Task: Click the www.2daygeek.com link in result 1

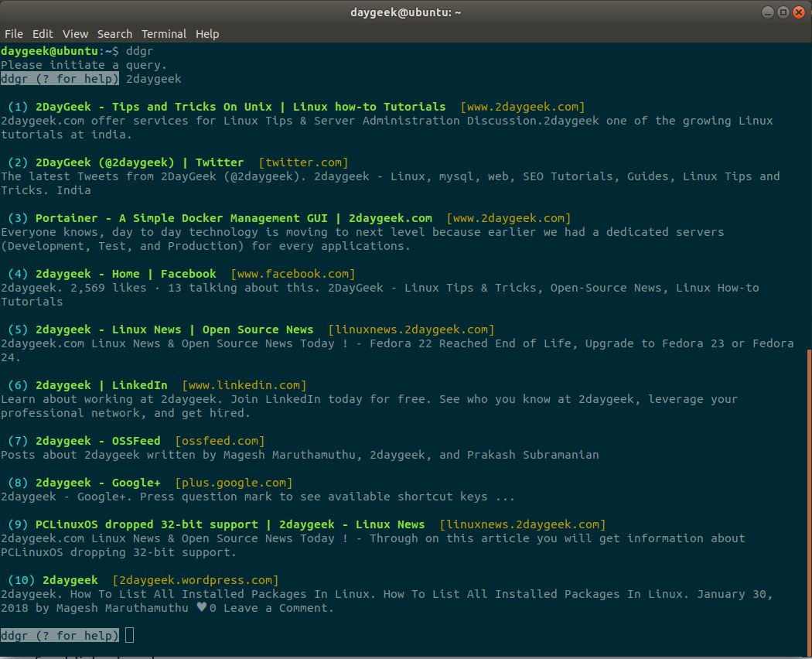Action: (523, 107)
